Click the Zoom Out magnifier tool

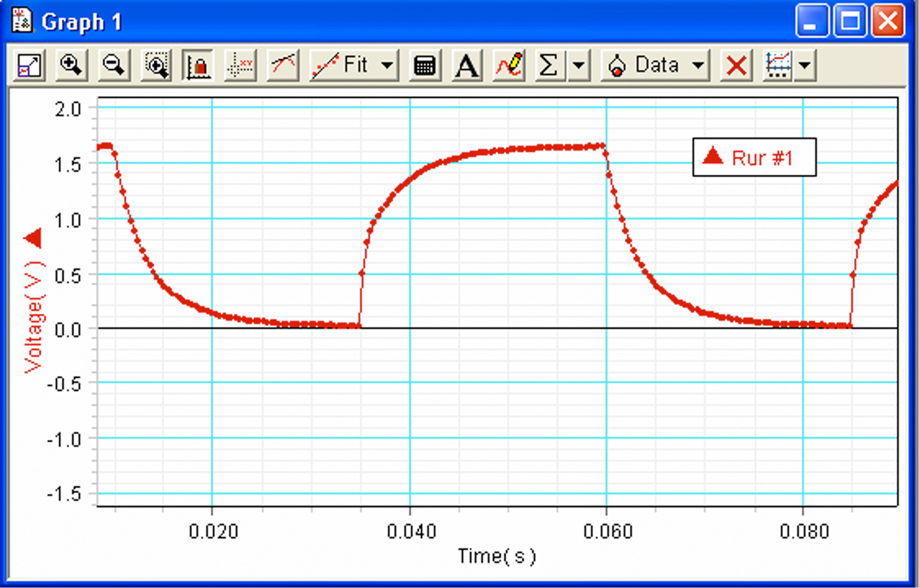click(113, 65)
